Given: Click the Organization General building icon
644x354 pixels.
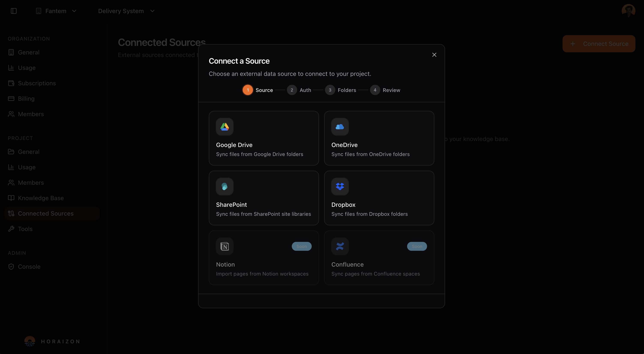Looking at the screenshot, I should pos(11,52).
